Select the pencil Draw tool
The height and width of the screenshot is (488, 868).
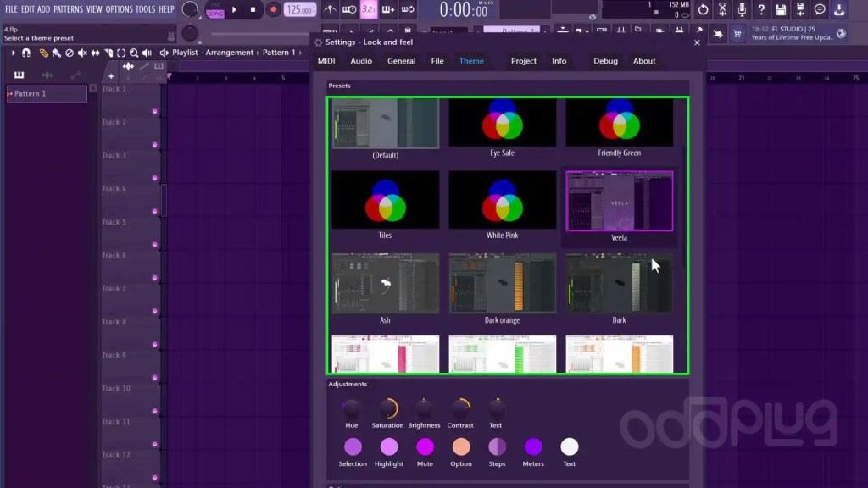[43, 53]
